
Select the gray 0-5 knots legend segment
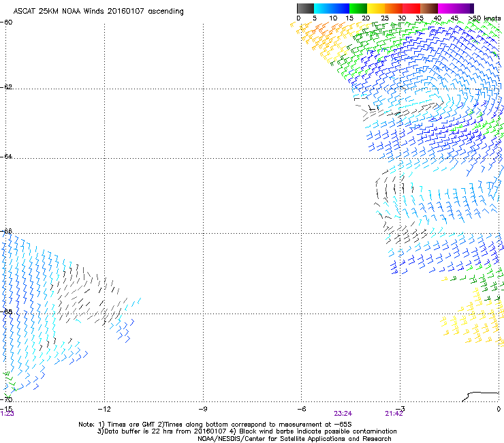[x=305, y=8]
